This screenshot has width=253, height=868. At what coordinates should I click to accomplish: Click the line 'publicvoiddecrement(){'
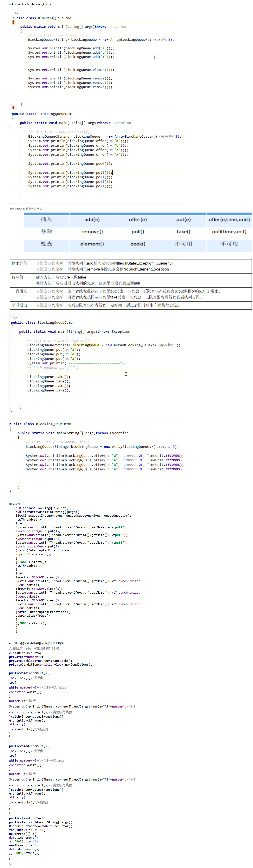(29, 746)
